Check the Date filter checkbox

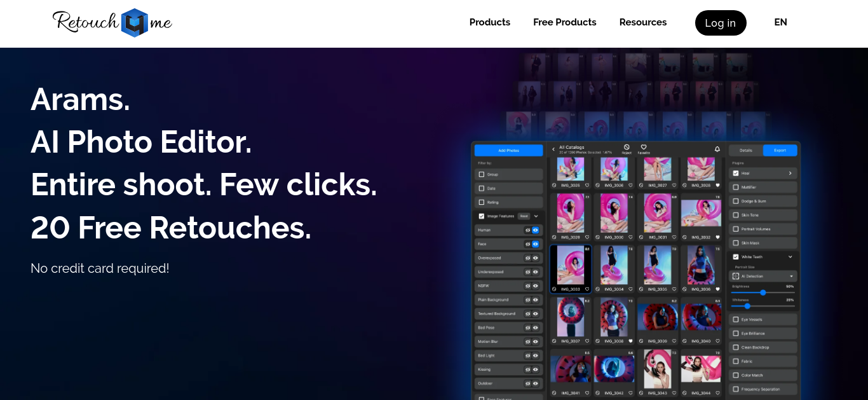pos(482,188)
